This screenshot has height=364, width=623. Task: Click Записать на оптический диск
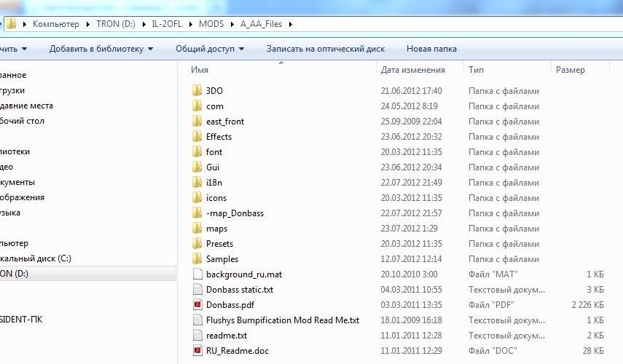[x=326, y=49]
